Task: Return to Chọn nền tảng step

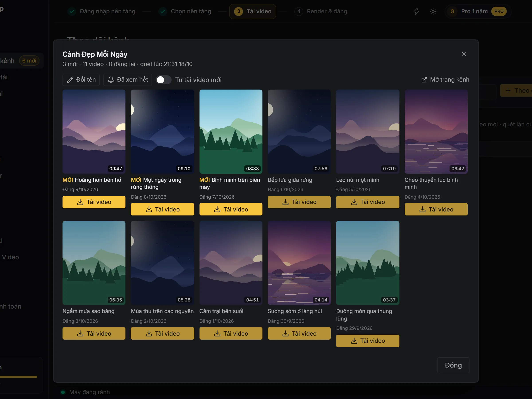Action: click(x=185, y=11)
